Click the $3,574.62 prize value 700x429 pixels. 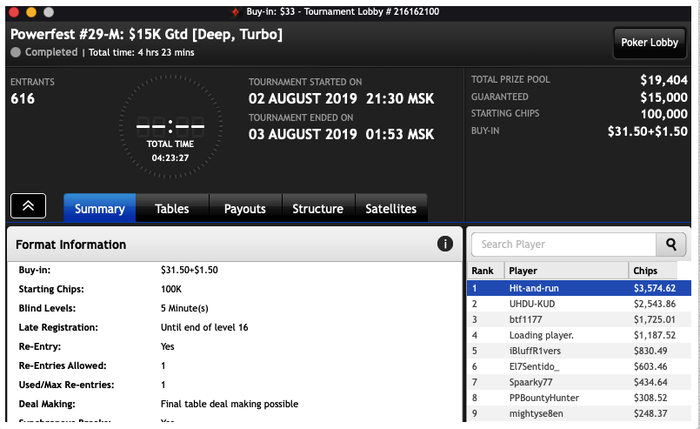coord(654,288)
